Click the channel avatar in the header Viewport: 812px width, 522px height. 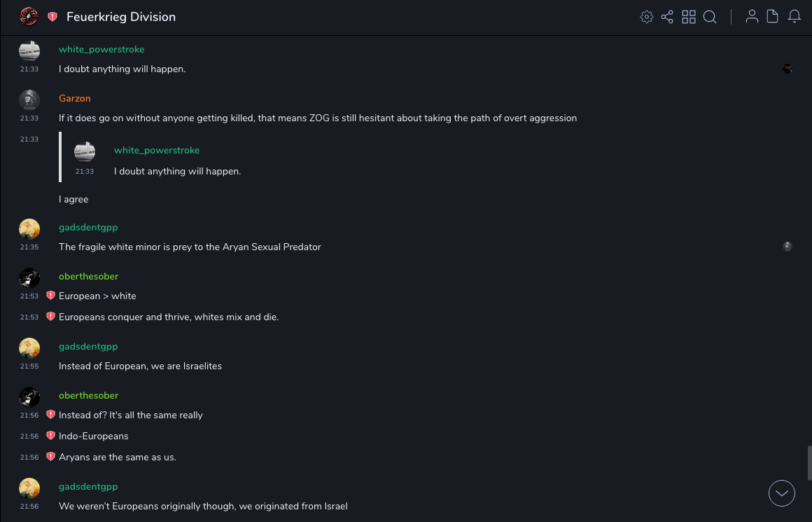(x=29, y=17)
